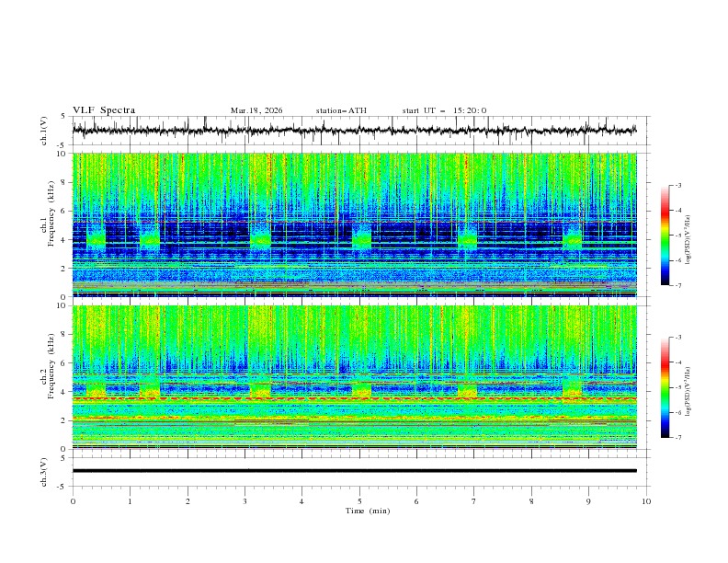Click the time axis tick label "5"

point(359,501)
